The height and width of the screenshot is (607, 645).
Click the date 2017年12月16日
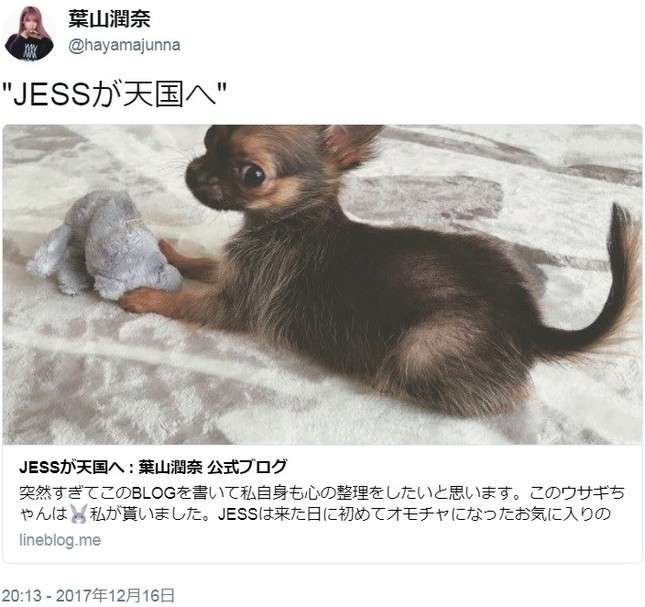[115, 595]
